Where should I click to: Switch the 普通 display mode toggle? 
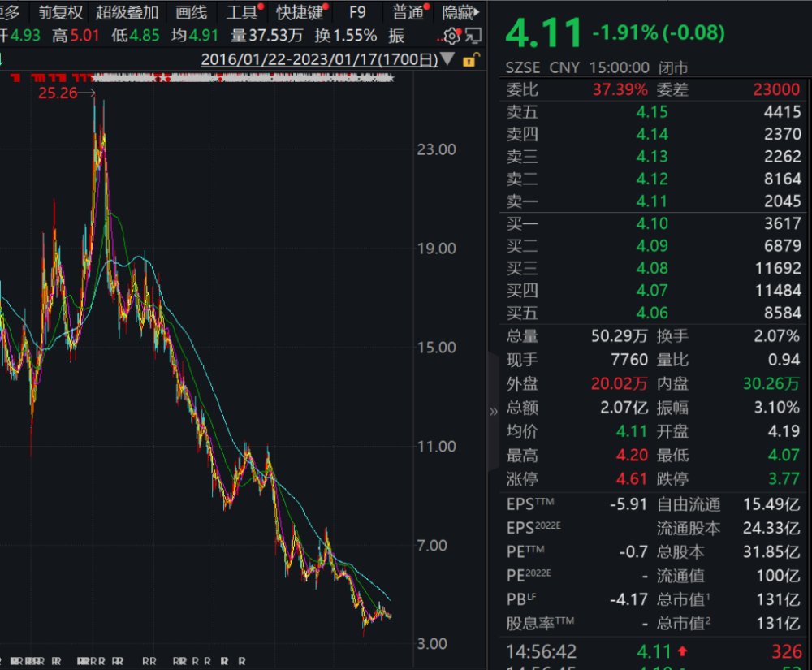click(x=408, y=12)
